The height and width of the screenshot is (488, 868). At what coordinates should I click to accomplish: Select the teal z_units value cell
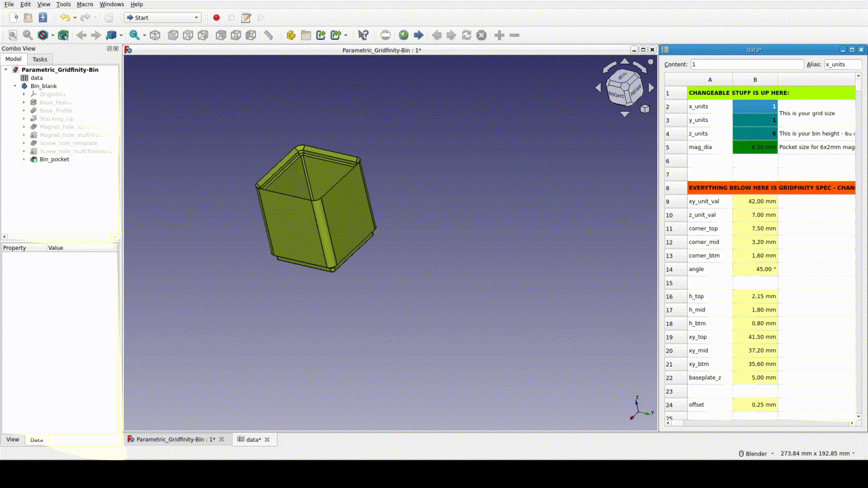[x=755, y=134]
